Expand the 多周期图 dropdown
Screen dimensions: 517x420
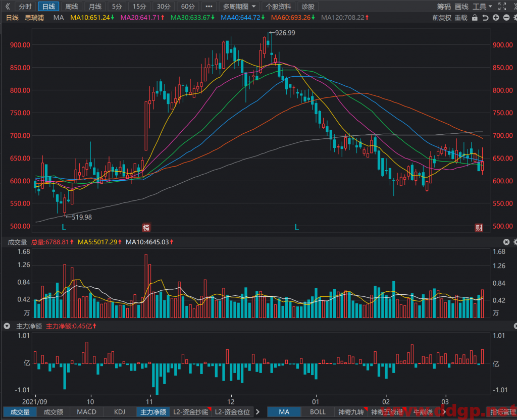pos(239,6)
